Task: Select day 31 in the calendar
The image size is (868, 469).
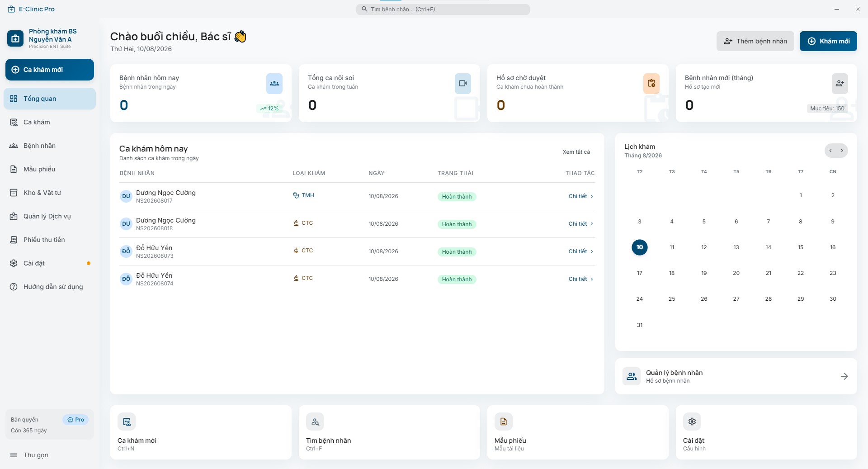Action: (x=640, y=325)
